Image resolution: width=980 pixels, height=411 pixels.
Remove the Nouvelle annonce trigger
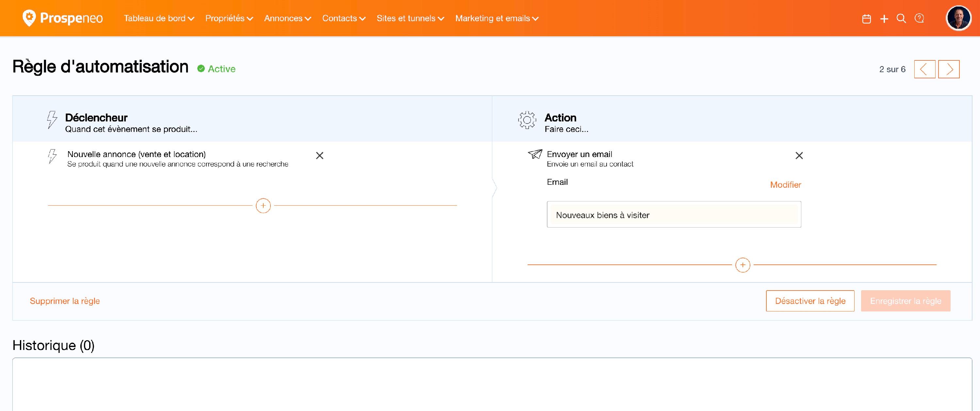(x=319, y=155)
